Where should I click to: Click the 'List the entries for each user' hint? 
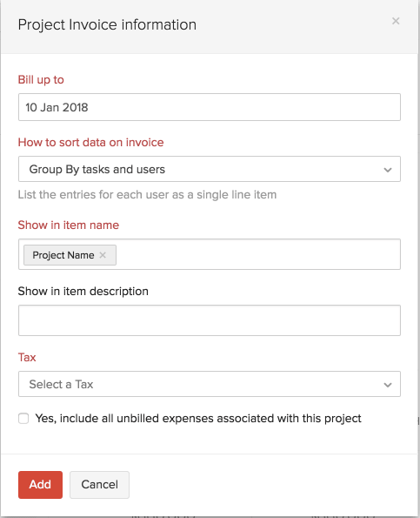click(x=147, y=195)
